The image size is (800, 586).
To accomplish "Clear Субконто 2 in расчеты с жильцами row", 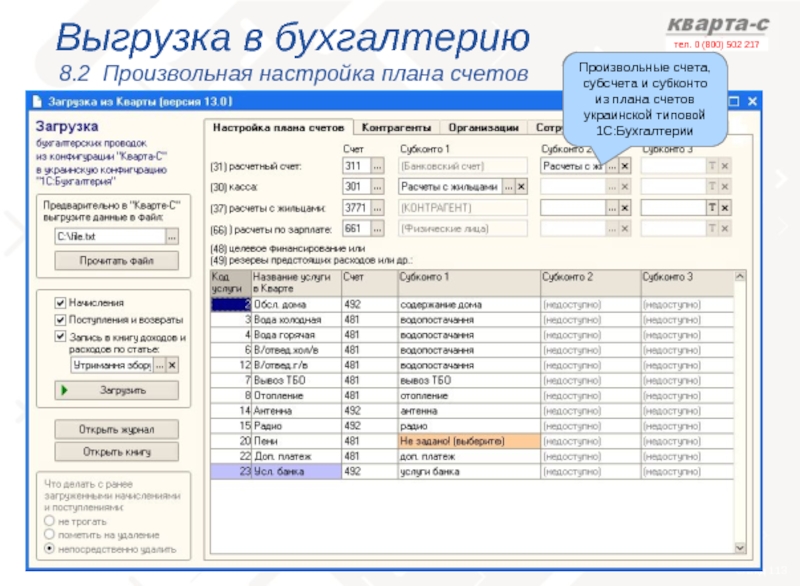I will pyautogui.click(x=624, y=208).
